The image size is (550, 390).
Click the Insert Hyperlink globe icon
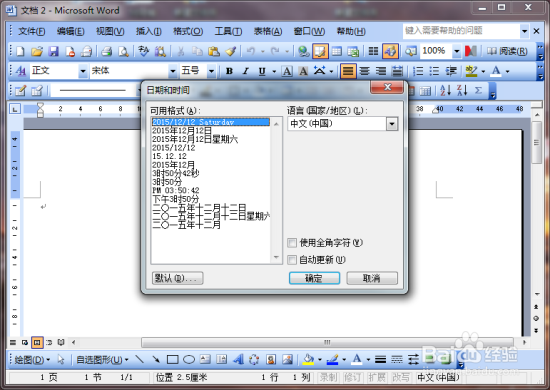coord(303,52)
